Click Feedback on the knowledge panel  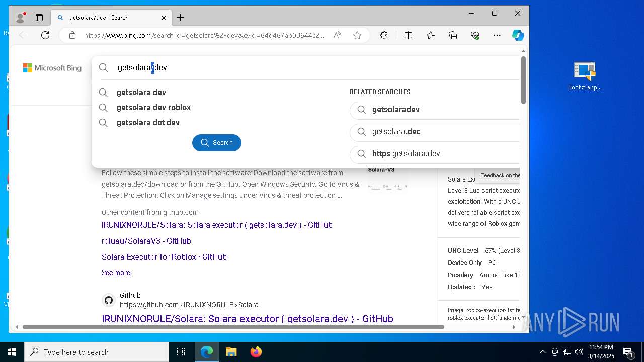500,175
